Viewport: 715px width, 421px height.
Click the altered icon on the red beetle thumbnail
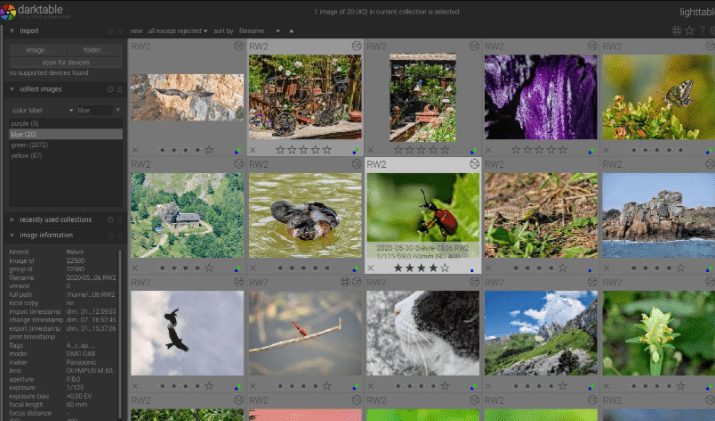(x=474, y=164)
